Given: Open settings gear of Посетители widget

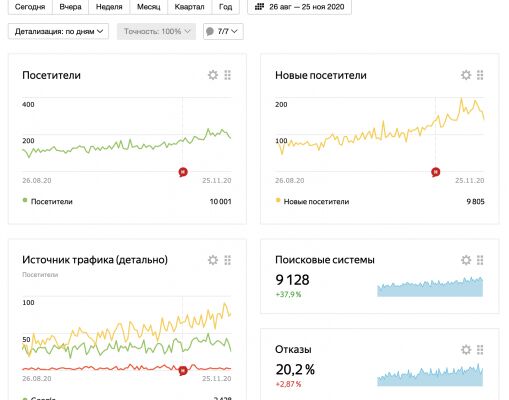Looking at the screenshot, I should tap(213, 75).
